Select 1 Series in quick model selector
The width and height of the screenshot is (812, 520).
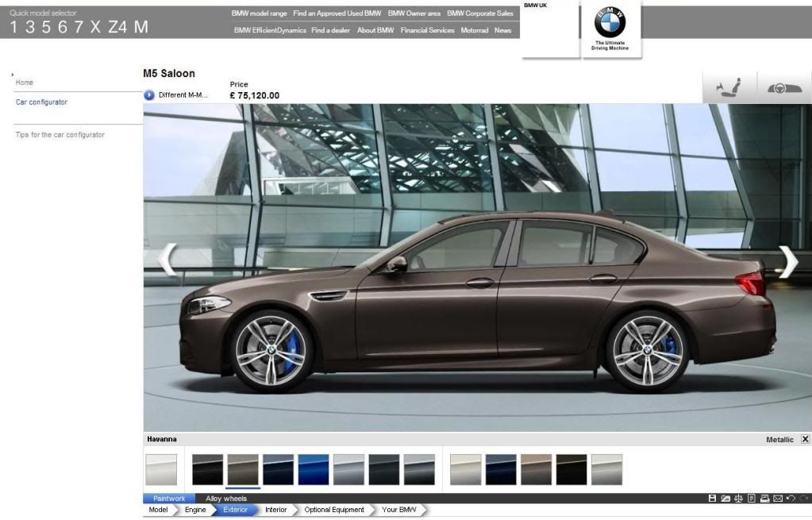[x=13, y=27]
